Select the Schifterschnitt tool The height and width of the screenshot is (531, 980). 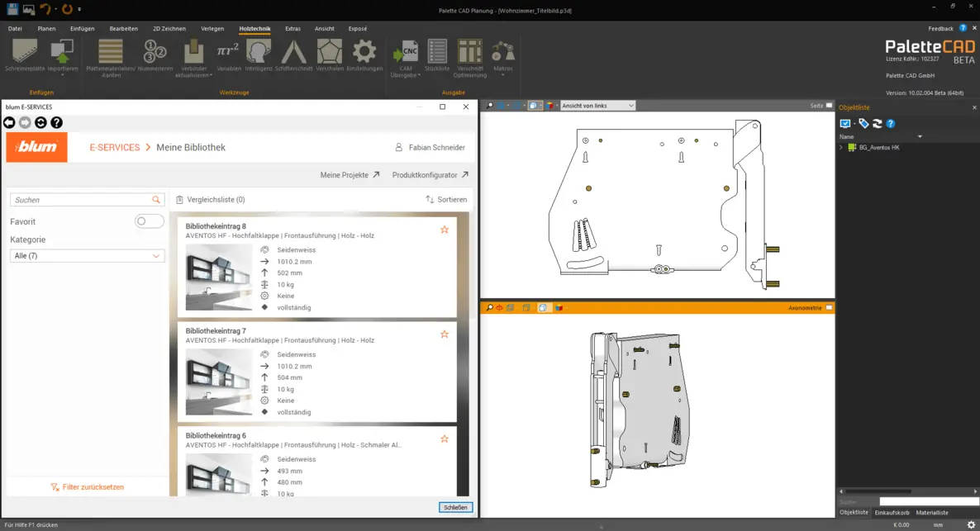coord(293,55)
